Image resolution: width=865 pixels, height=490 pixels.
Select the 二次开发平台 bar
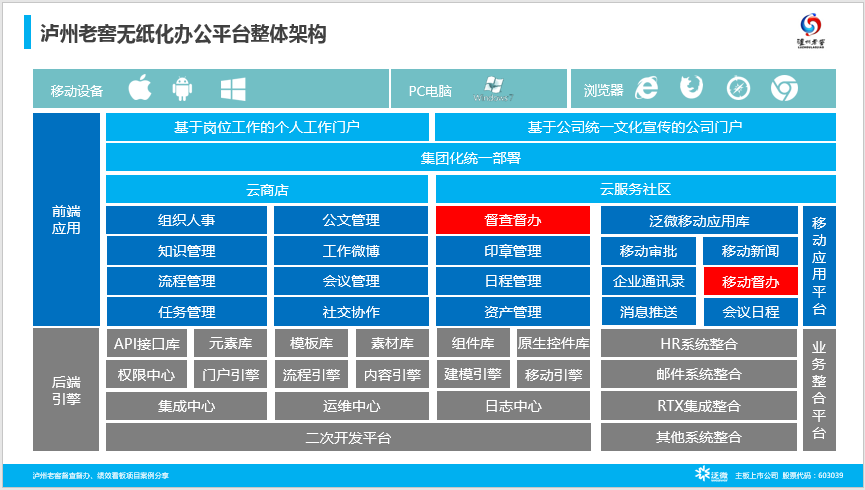[x=349, y=437]
